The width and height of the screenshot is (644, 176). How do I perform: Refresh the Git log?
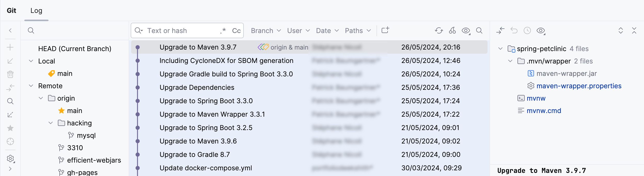click(439, 31)
